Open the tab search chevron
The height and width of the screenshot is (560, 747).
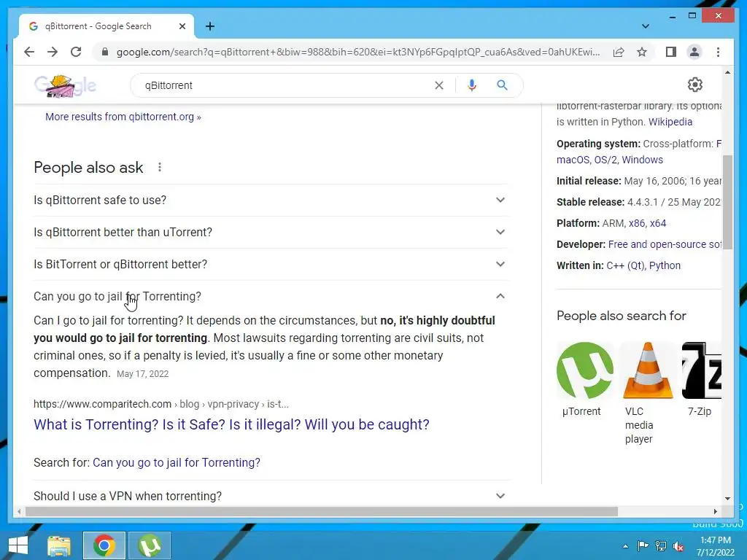pos(646,26)
